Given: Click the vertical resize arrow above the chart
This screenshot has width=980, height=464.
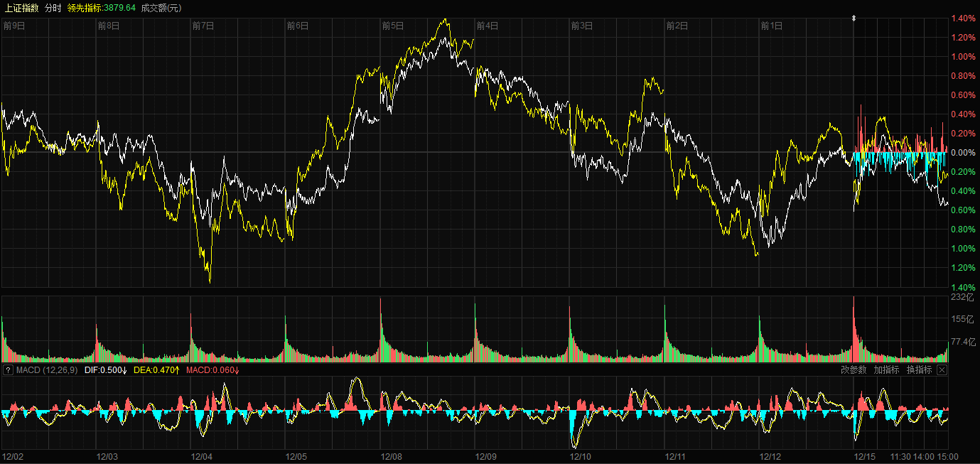Looking at the screenshot, I should [854, 18].
